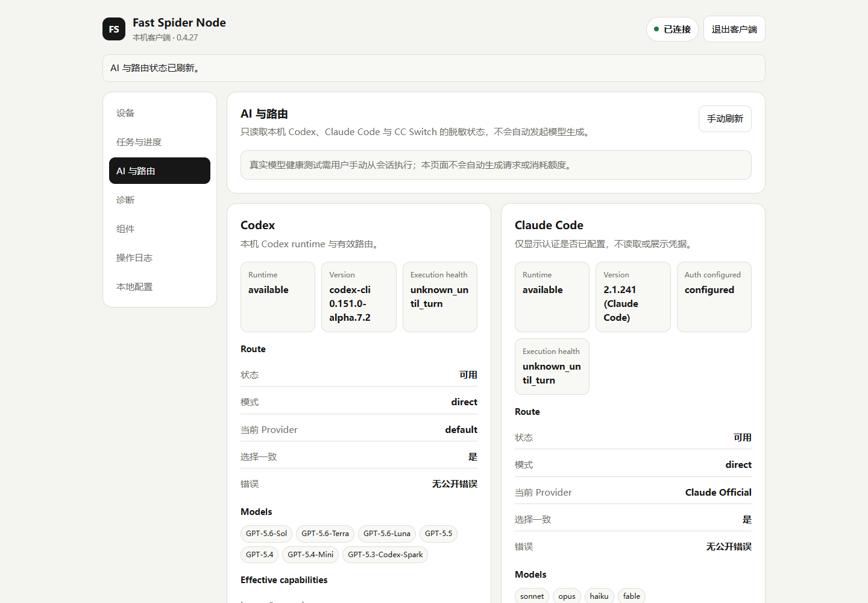Switch to 组件 in the sidebar
Image resolution: width=868 pixels, height=603 pixels.
pyautogui.click(x=160, y=229)
